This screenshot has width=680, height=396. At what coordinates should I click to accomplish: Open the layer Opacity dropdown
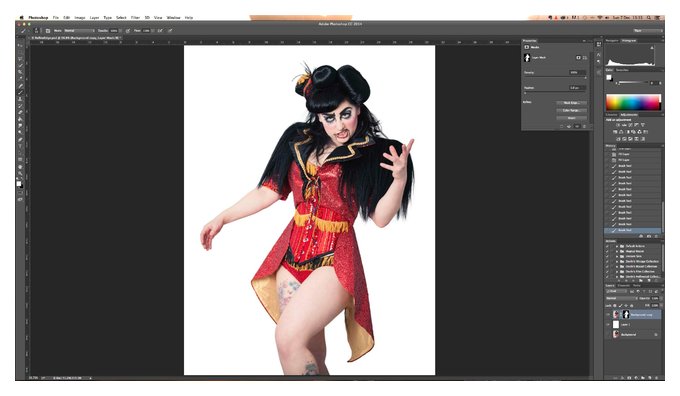click(661, 298)
